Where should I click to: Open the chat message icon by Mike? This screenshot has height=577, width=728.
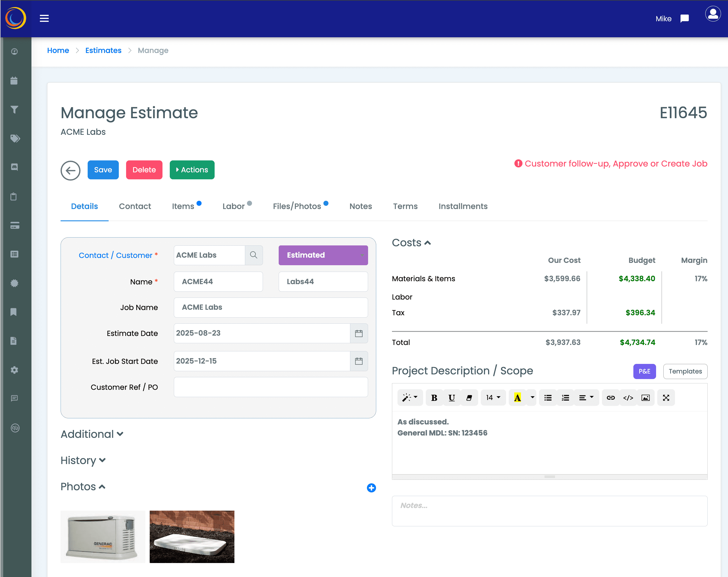point(684,19)
